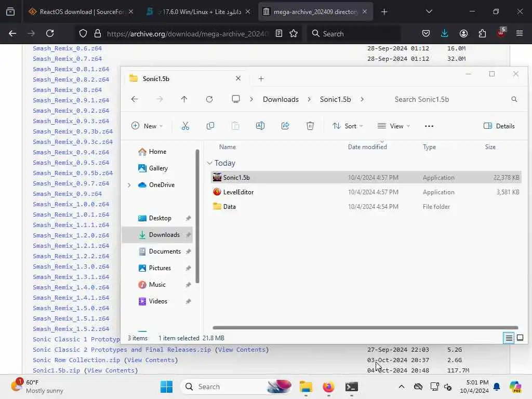Click Smash_Remix_1.5.2.z64 link
Viewport: 532px width, 399px height.
71,329
